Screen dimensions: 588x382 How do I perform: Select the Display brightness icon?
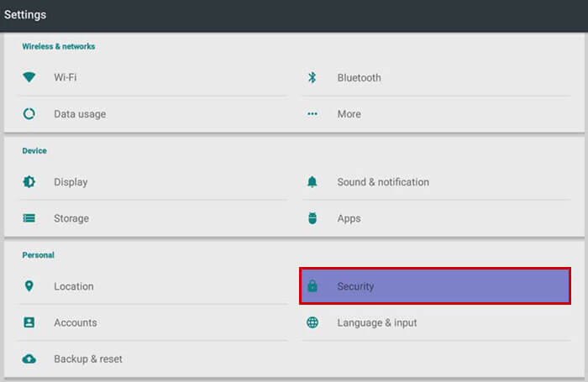29,182
